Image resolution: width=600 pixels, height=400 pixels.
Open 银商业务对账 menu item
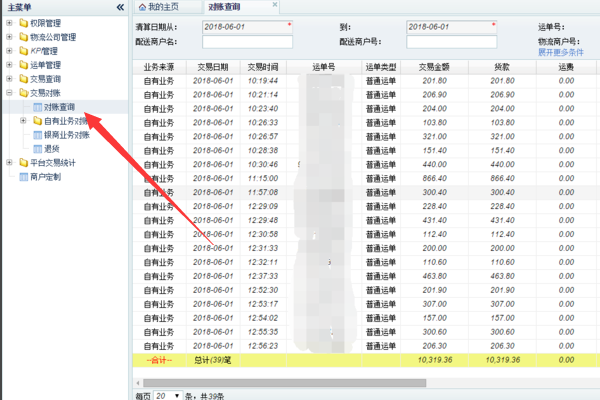tap(67, 135)
